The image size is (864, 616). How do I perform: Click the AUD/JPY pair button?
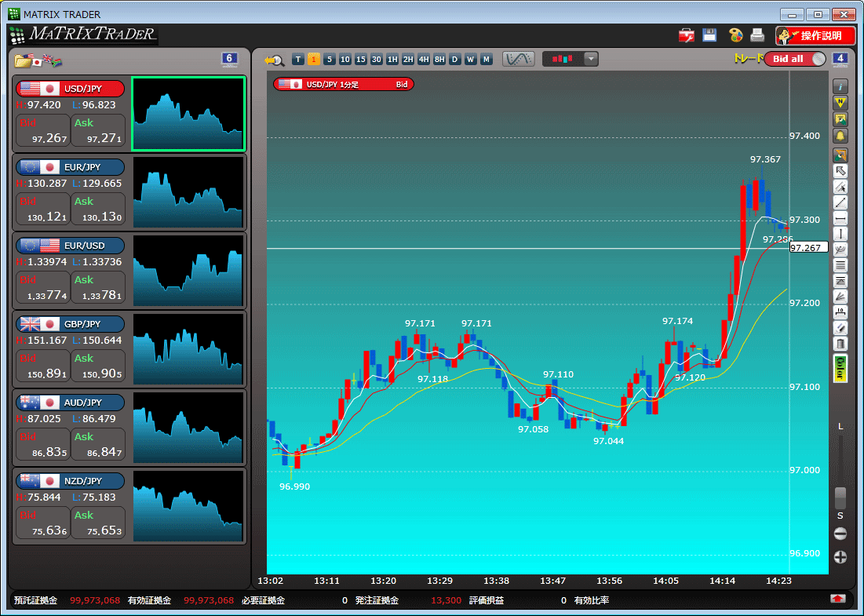point(70,403)
